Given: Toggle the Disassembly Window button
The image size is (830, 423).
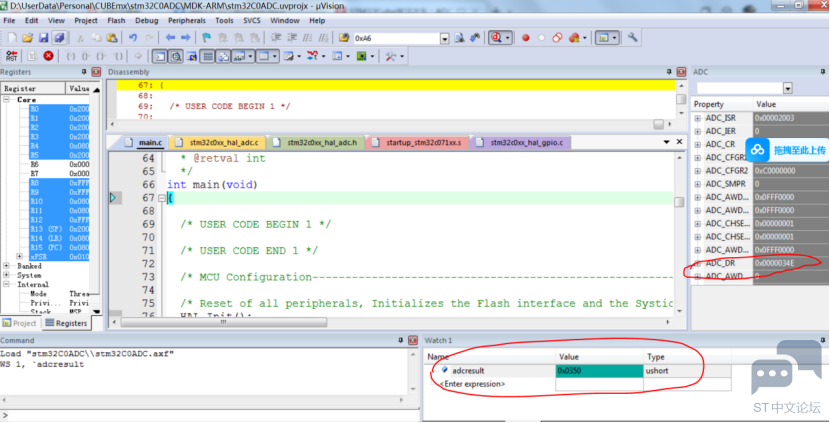Looking at the screenshot, I should [x=176, y=56].
